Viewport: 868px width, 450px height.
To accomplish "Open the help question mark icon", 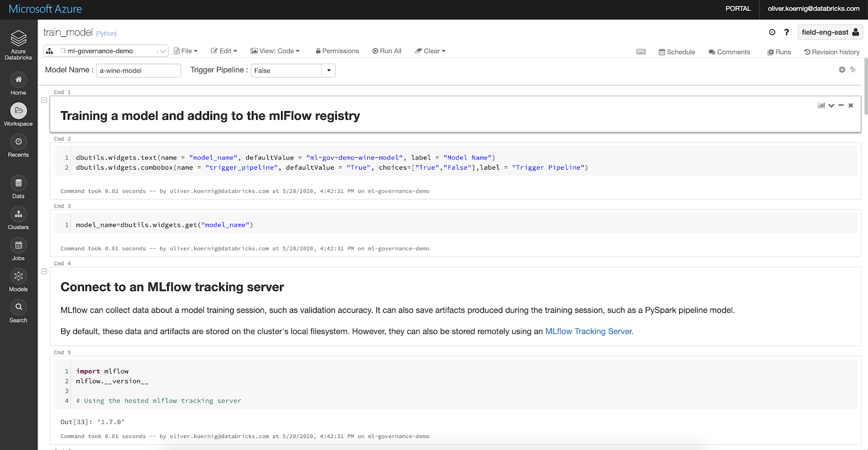I will [786, 33].
